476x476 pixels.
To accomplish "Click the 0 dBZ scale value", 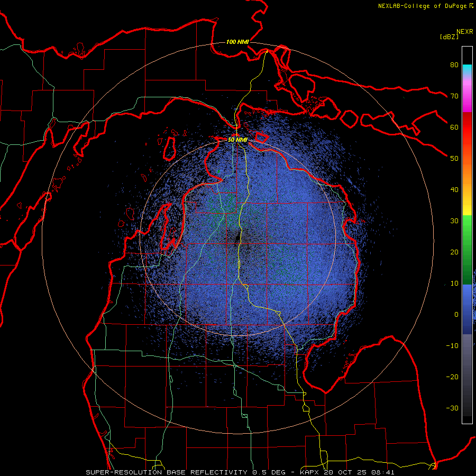I will [456, 315].
